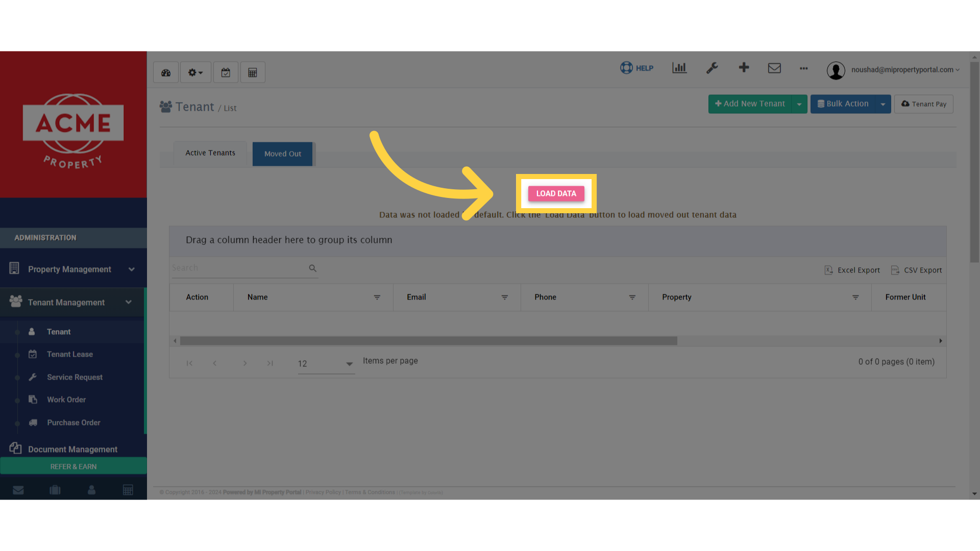The height and width of the screenshot is (551, 980).
Task: Click the Bulk Action button
Action: click(x=843, y=104)
